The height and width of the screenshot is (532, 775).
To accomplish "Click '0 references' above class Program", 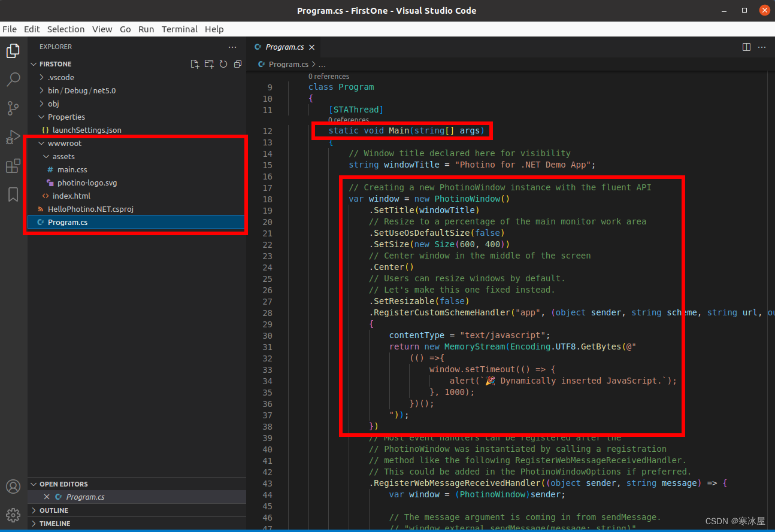I will (329, 76).
